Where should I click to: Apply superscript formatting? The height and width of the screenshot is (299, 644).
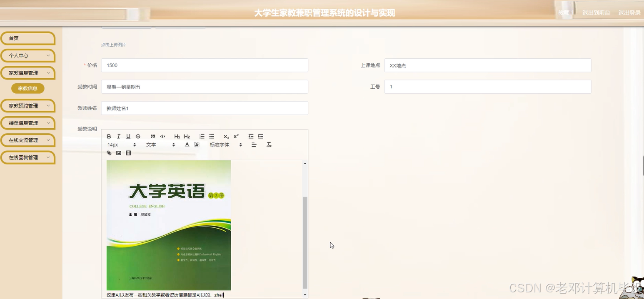click(x=236, y=137)
